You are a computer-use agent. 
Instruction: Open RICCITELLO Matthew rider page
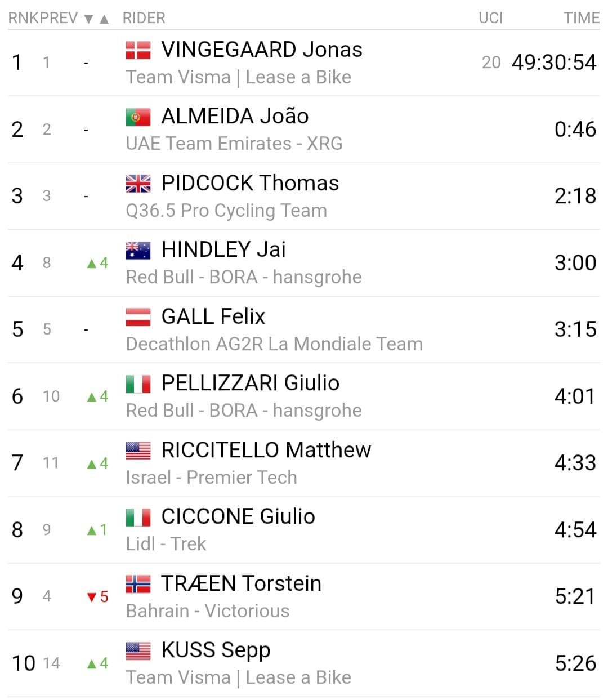(266, 450)
